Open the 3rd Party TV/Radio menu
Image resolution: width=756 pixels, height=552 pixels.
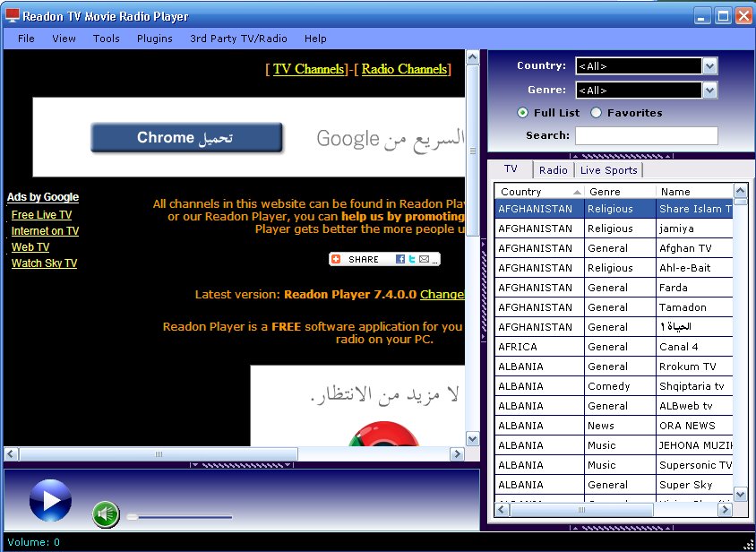[238, 39]
